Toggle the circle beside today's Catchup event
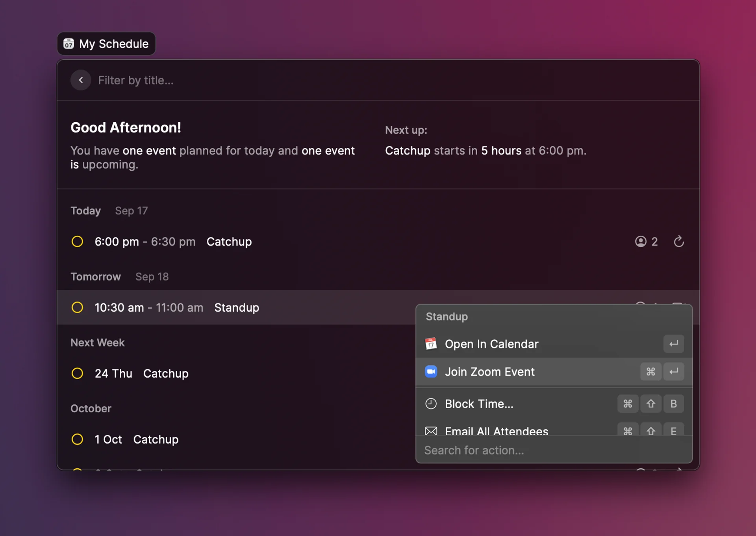 (x=77, y=242)
